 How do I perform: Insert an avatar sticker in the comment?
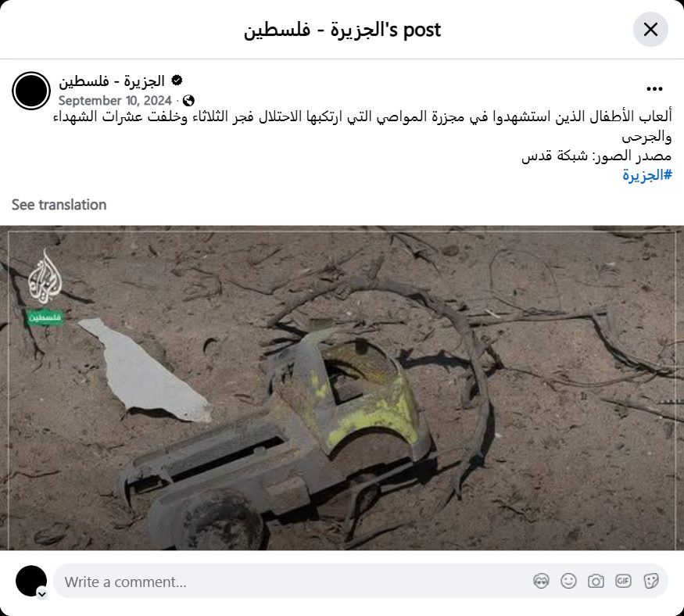[x=541, y=581]
